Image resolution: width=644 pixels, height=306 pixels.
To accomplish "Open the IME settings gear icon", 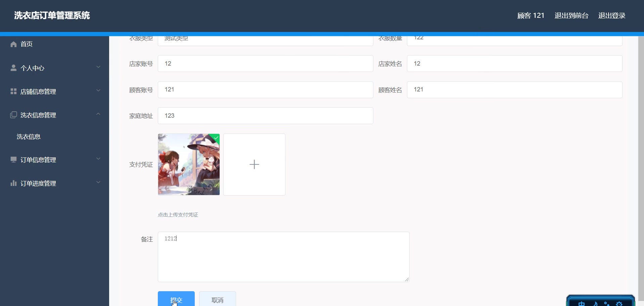I will coord(619,304).
